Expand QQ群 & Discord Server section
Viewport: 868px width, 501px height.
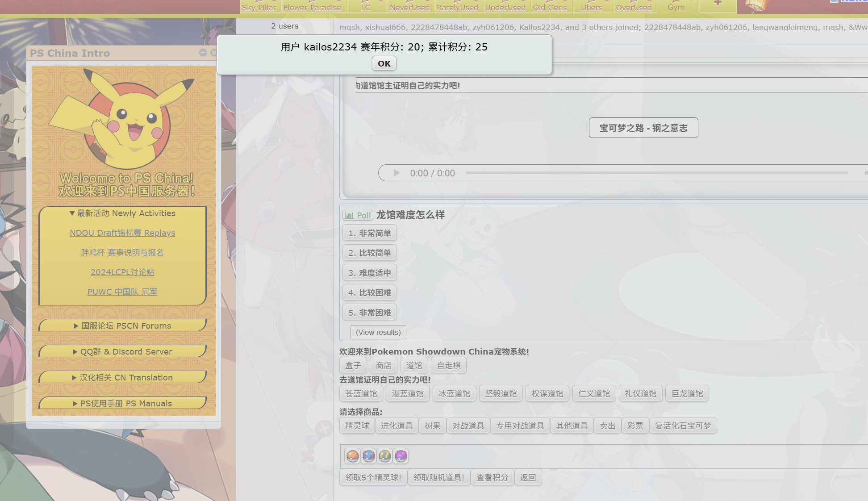tap(122, 352)
